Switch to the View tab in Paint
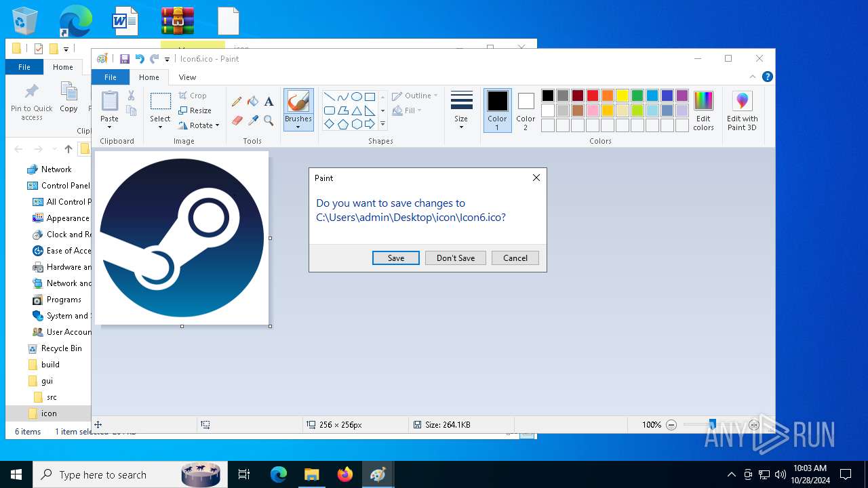This screenshot has width=868, height=488. pyautogui.click(x=187, y=77)
